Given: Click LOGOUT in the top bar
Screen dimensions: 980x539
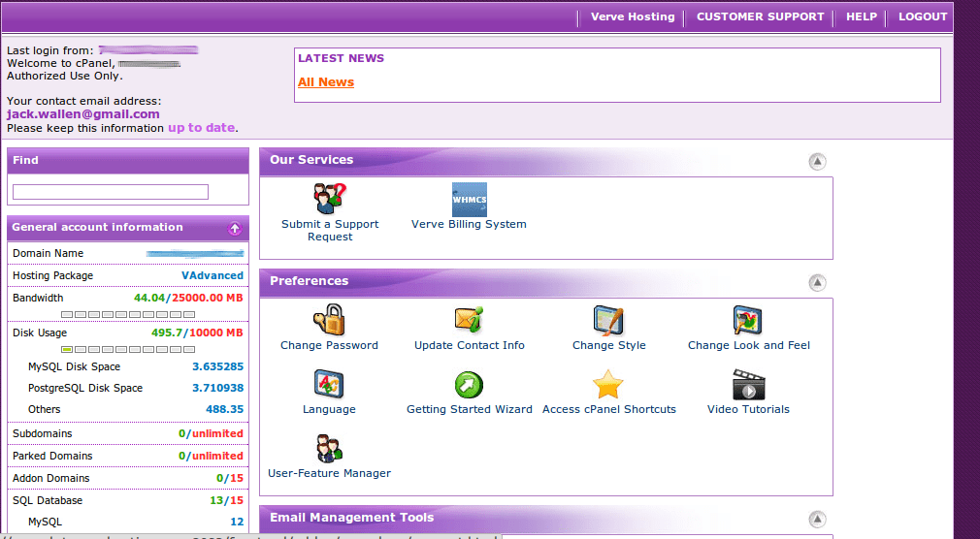Looking at the screenshot, I should 923,16.
